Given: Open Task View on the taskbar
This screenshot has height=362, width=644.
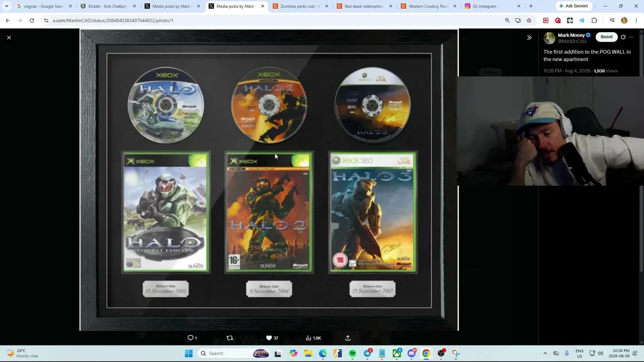Looking at the screenshot, I should 278,353.
